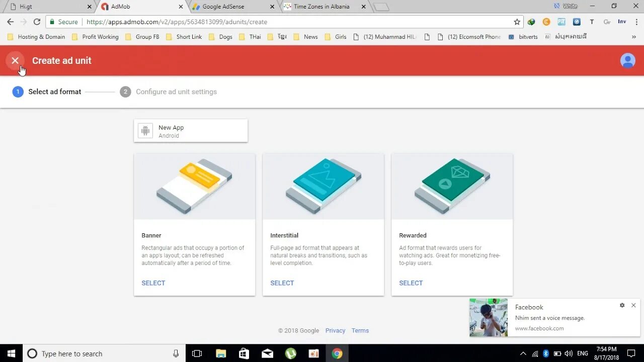This screenshot has height=362, width=644.
Task: Open Facebook voice message notification
Action: coord(555,318)
